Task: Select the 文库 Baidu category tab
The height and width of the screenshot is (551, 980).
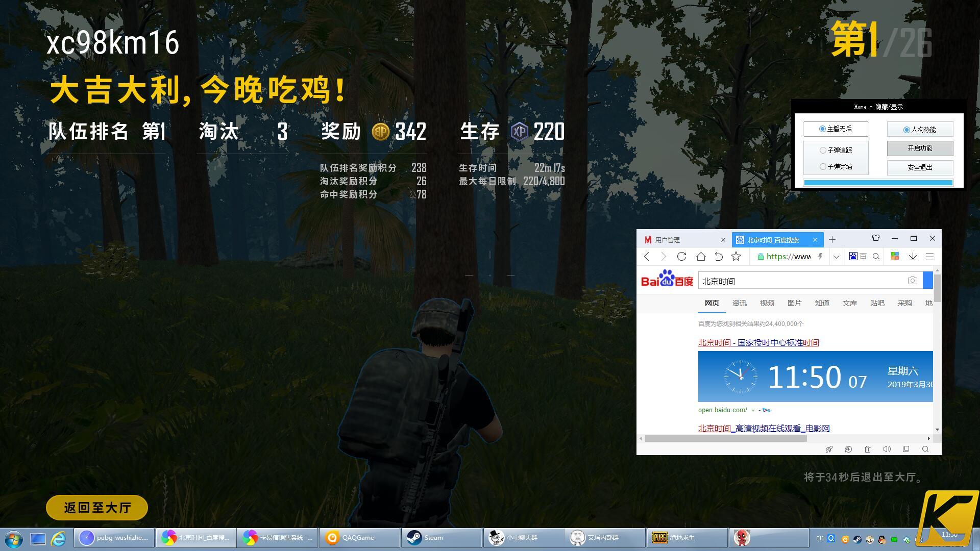Action: tap(849, 303)
